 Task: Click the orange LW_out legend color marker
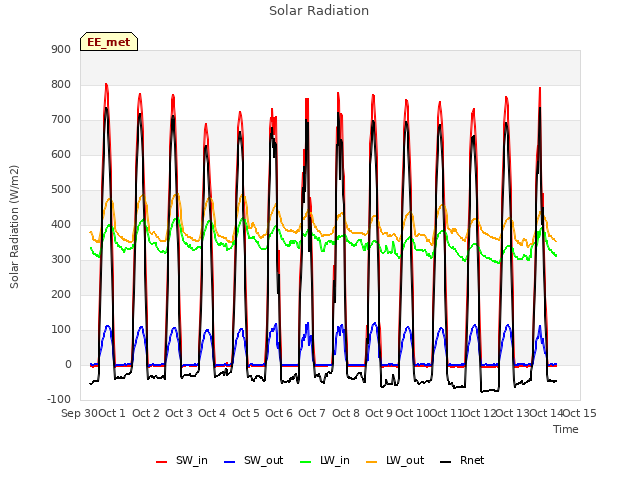pyautogui.click(x=372, y=462)
